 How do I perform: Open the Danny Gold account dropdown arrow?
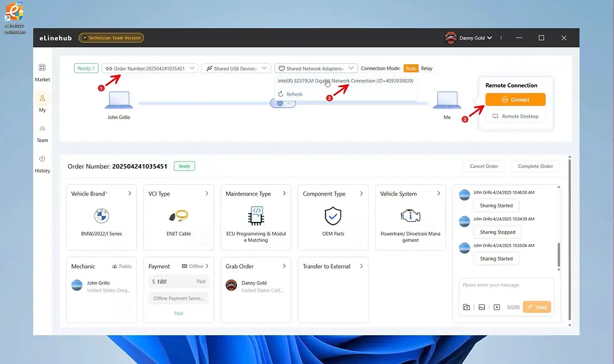coord(489,38)
